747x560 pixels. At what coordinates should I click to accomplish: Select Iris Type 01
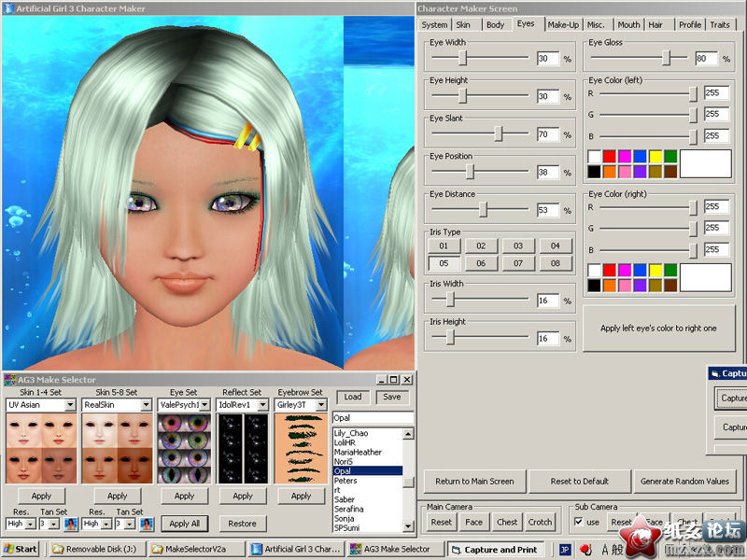click(444, 245)
